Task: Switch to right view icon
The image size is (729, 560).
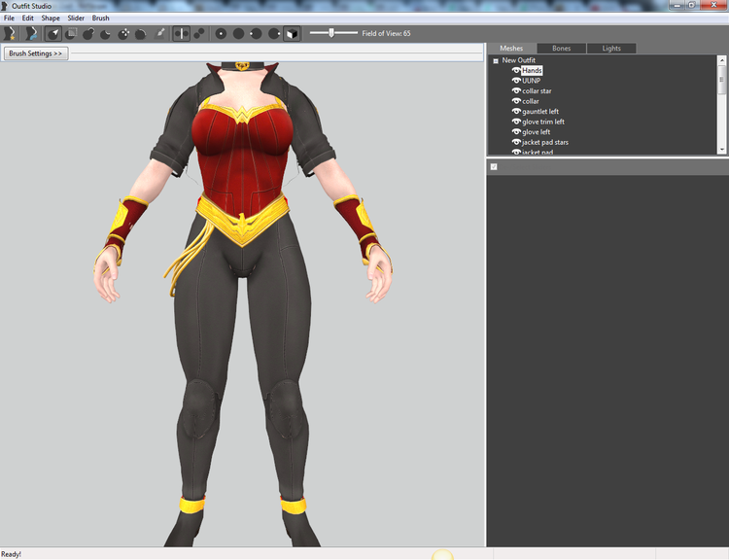Action: 274,33
